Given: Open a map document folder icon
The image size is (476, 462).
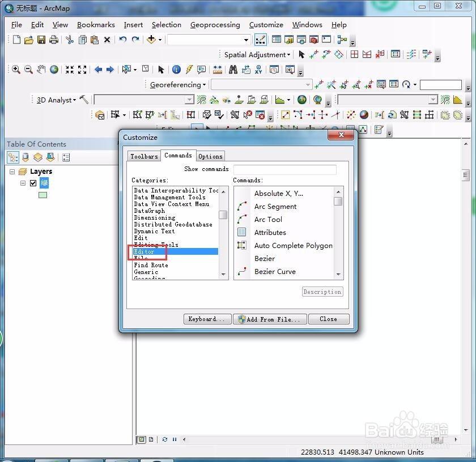Looking at the screenshot, I should (28, 40).
